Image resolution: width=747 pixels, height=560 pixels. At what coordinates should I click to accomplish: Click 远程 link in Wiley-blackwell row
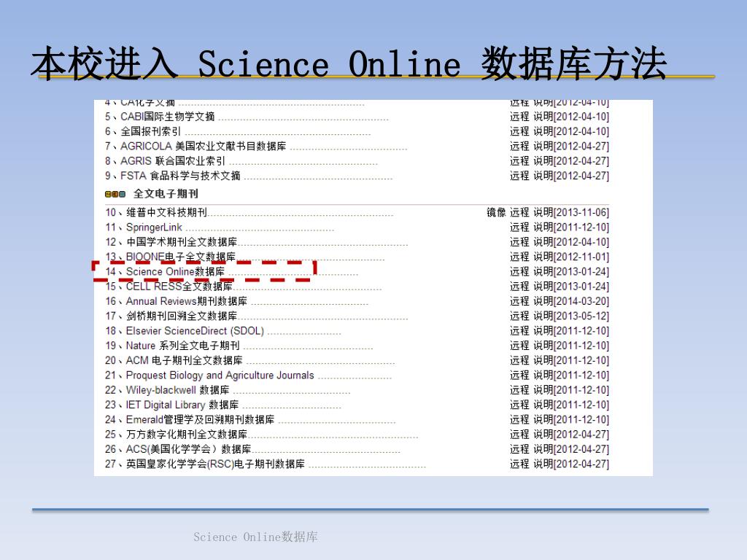519,390
